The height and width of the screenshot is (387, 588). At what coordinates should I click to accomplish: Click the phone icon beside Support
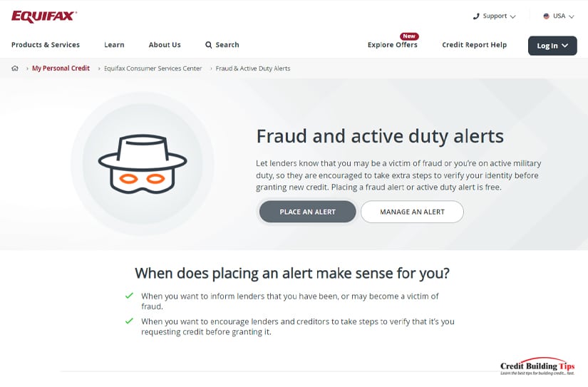pos(476,16)
